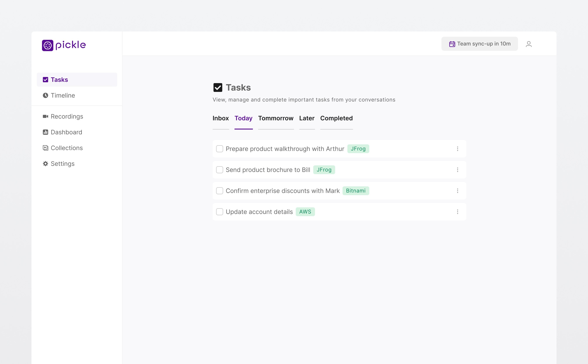Open options menu for Arthur walkthrough task

click(x=457, y=149)
